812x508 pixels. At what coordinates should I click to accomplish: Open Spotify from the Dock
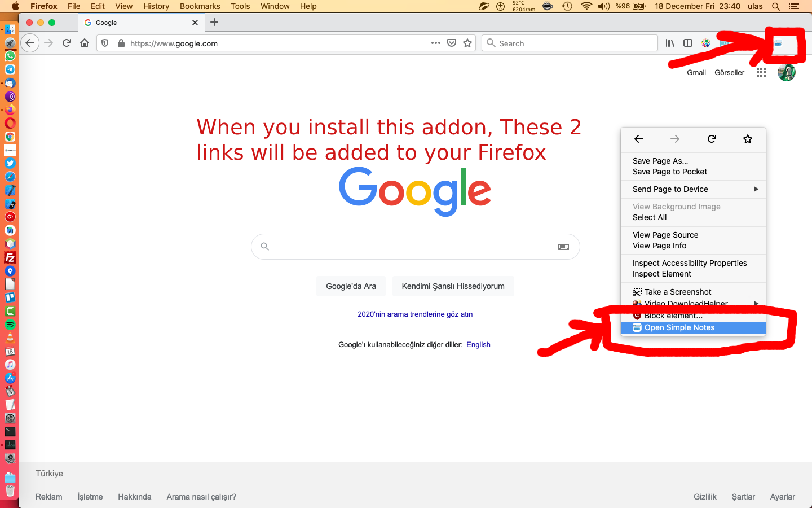pyautogui.click(x=10, y=325)
